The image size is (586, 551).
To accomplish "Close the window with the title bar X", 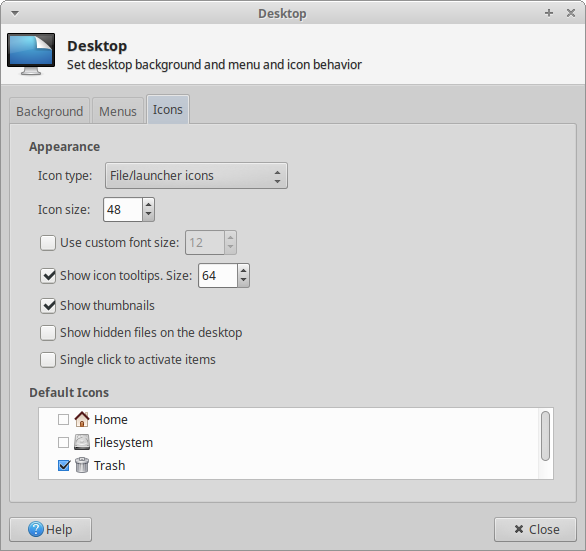I will [571, 13].
